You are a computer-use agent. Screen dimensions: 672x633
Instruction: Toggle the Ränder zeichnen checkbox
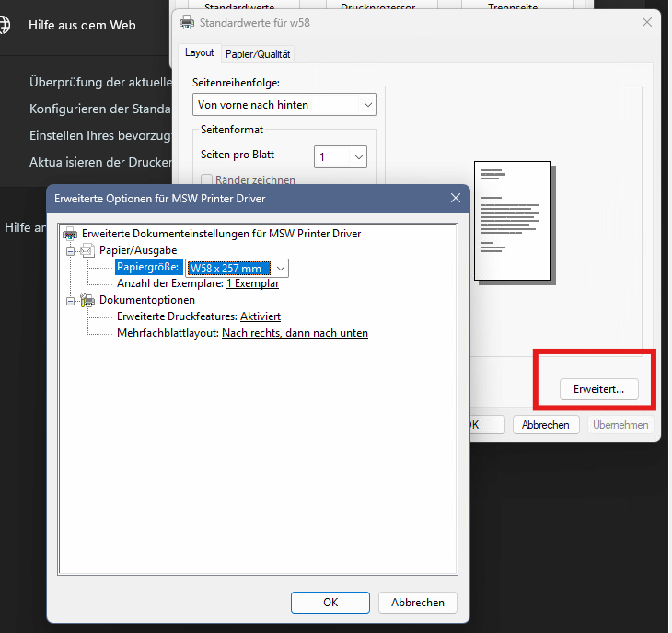[207, 180]
